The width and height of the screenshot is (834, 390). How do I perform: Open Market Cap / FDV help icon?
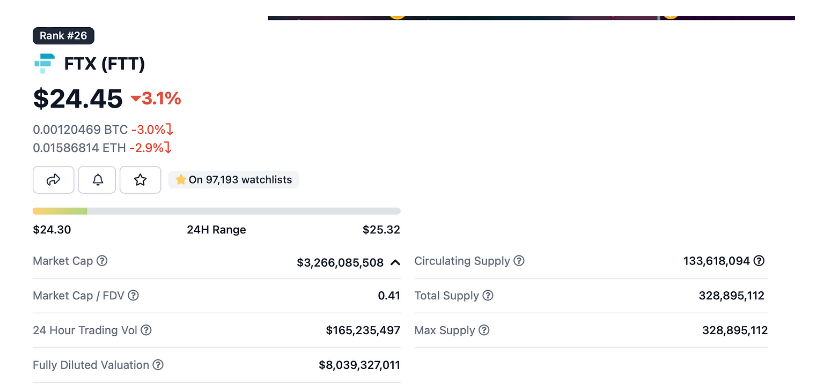point(134,295)
